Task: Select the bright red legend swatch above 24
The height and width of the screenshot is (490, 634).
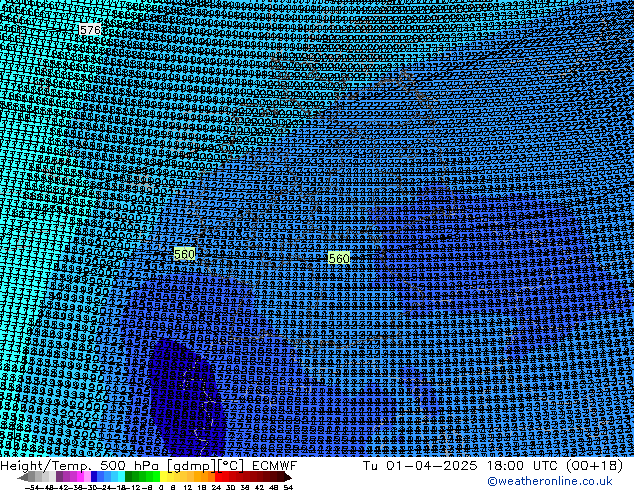Action: [x=218, y=477]
